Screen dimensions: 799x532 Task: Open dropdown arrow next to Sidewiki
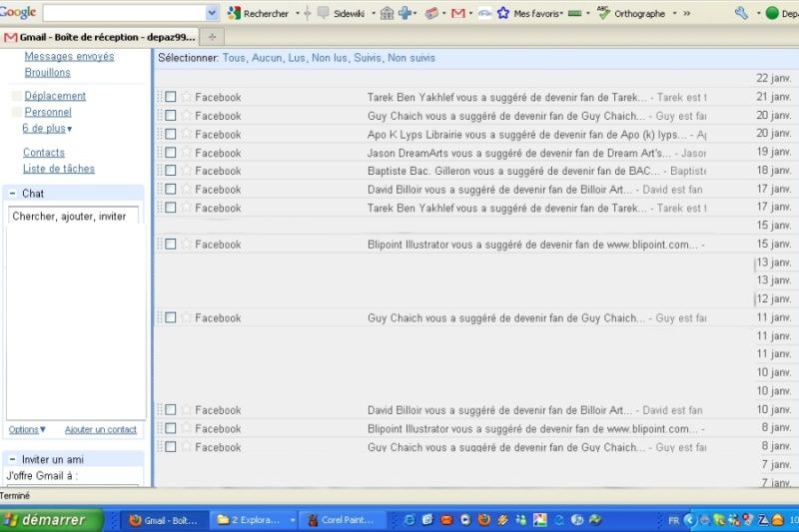[374, 13]
